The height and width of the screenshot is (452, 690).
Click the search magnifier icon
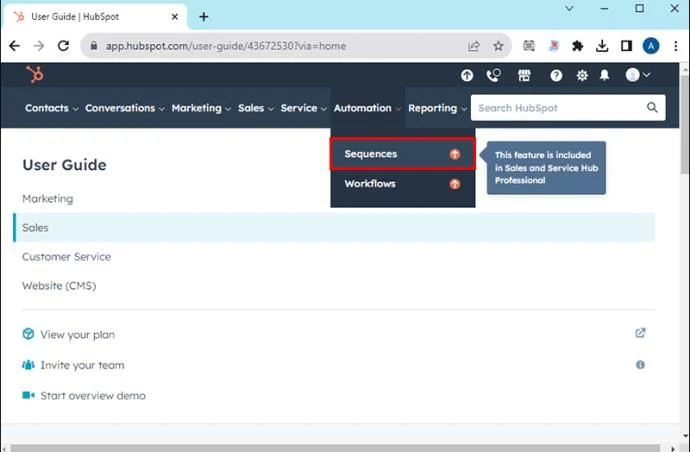coord(652,107)
